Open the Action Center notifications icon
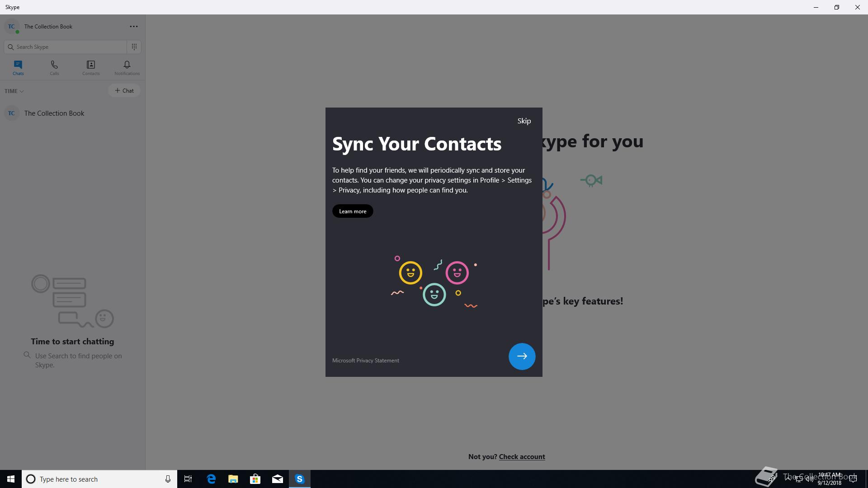The image size is (868, 488). tap(853, 479)
